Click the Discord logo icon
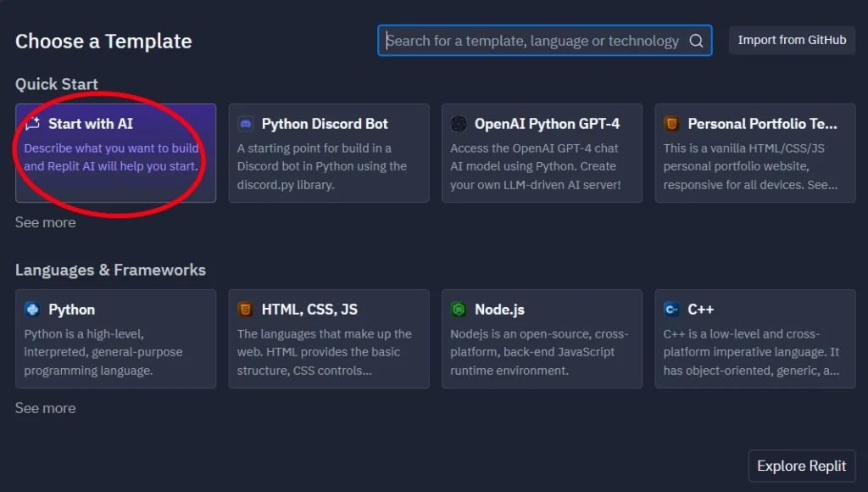The height and width of the screenshot is (492, 868). (x=245, y=124)
